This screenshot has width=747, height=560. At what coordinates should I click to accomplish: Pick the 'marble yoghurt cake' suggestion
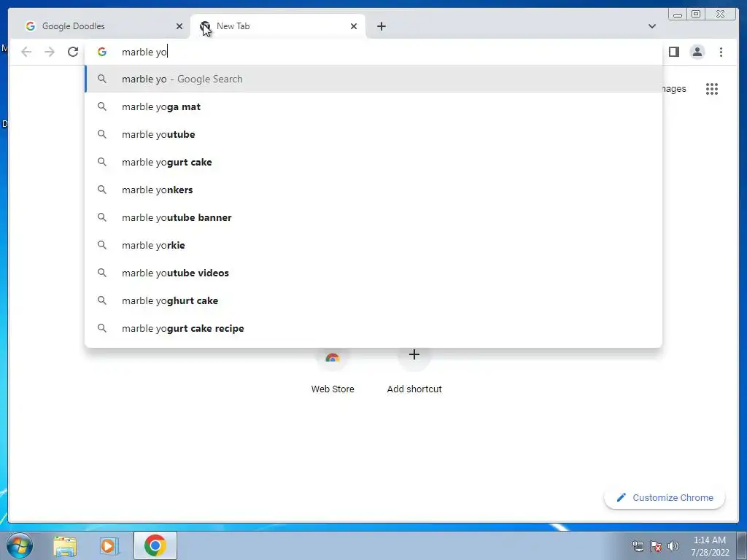click(373, 300)
